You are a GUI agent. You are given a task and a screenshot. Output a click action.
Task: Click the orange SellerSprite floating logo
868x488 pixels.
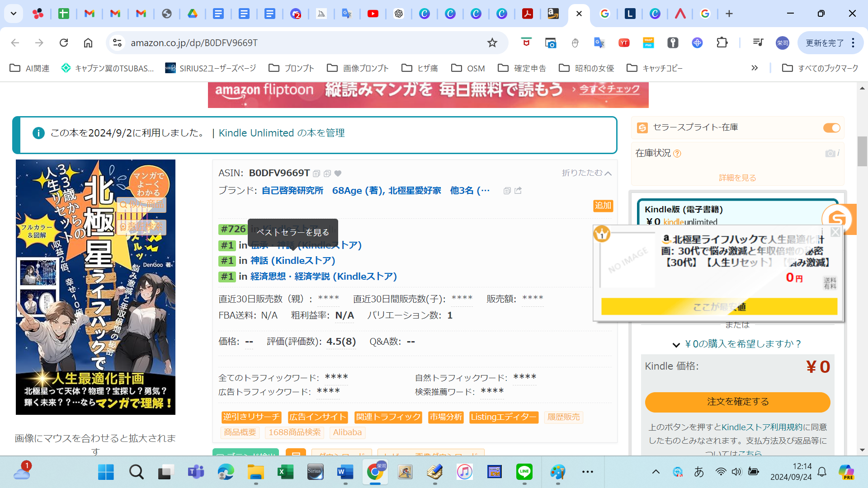[x=838, y=220]
